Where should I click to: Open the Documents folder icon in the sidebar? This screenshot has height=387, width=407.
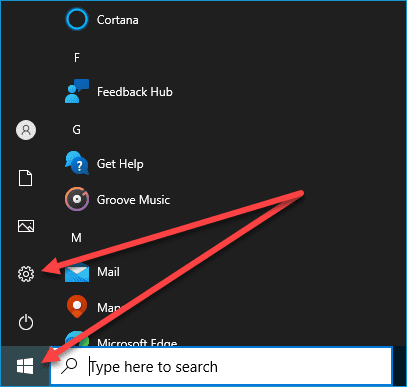26,178
